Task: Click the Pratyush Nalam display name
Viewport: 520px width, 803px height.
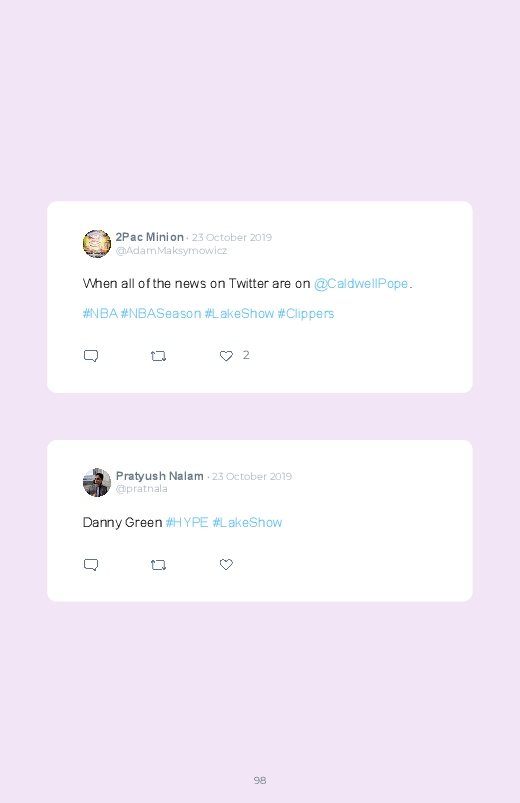Action: (160, 476)
